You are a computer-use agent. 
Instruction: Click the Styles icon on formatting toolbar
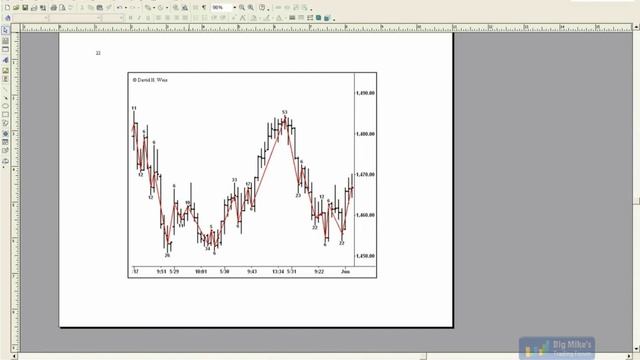tap(8, 18)
